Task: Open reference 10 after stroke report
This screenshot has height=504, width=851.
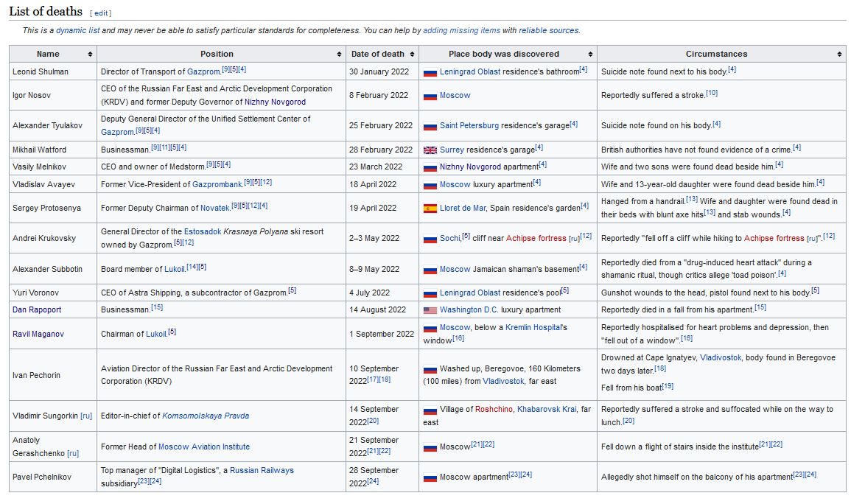Action: (x=712, y=94)
